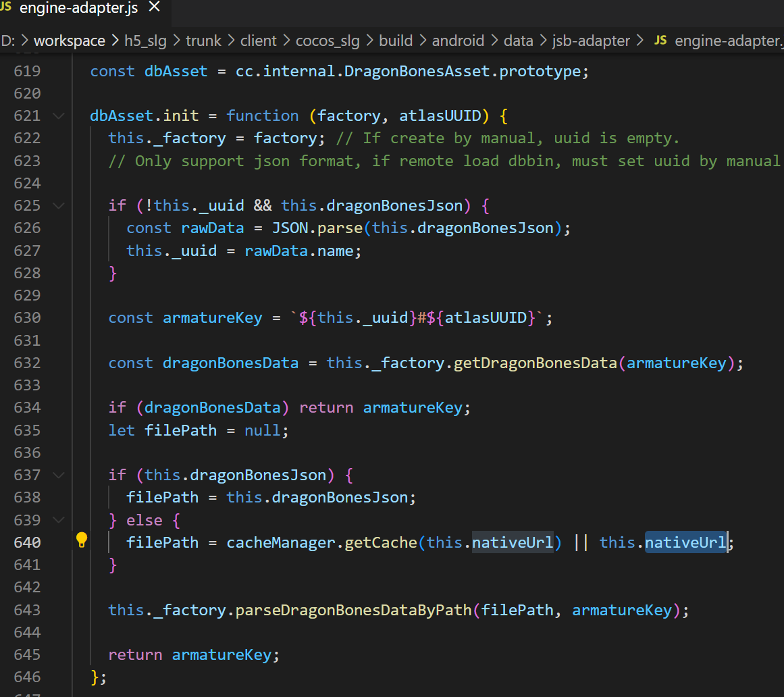The image size is (784, 697).
Task: Click the first nativeUrl inside getCache on line 640
Action: tap(513, 542)
